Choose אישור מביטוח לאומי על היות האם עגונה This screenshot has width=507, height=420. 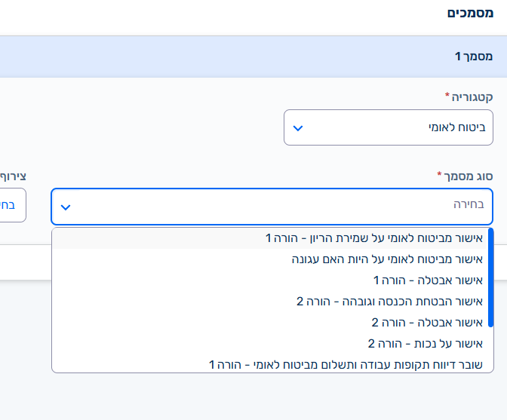coord(392,259)
